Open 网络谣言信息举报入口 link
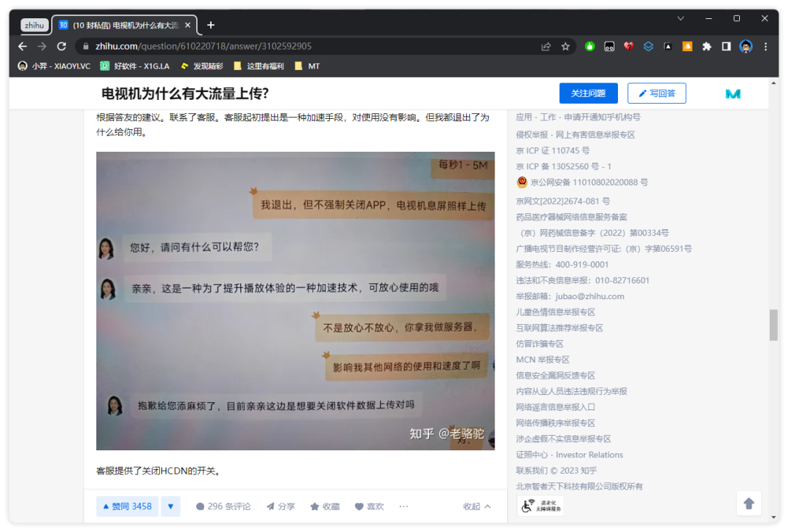 [x=556, y=406]
